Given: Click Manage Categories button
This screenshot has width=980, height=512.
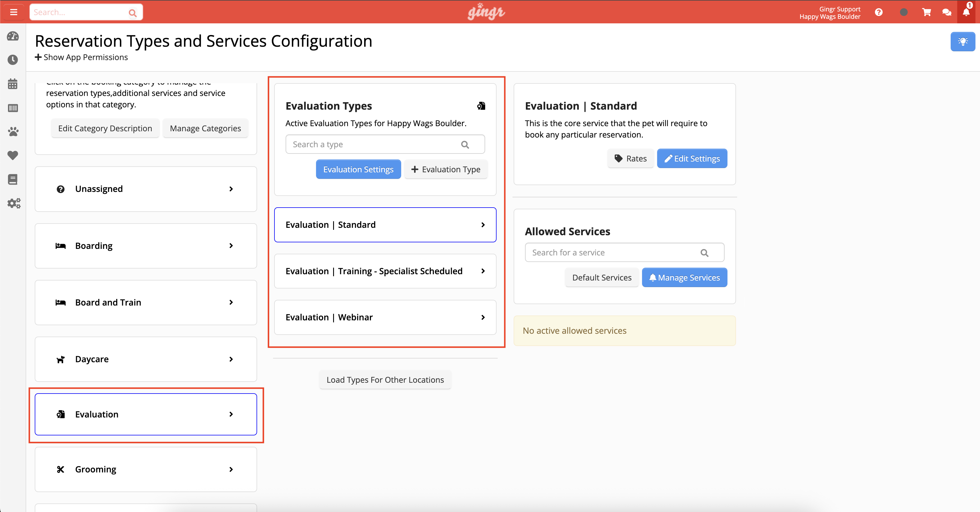Looking at the screenshot, I should point(206,129).
